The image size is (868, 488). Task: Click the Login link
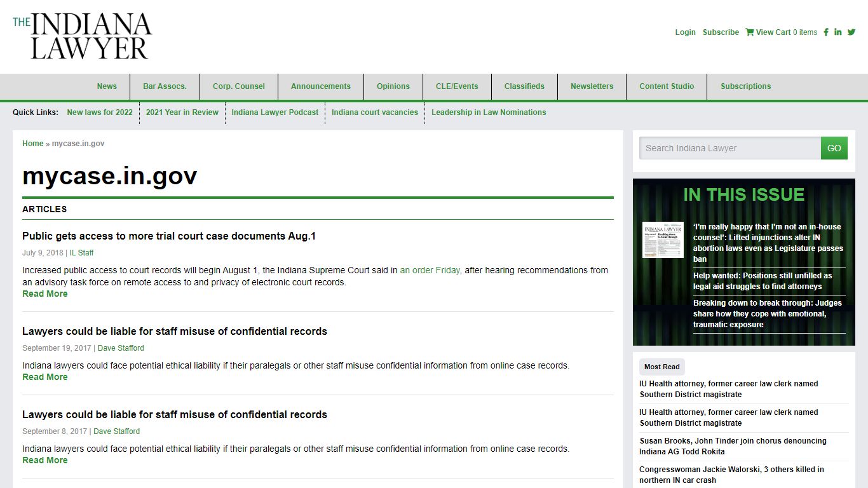pos(685,32)
